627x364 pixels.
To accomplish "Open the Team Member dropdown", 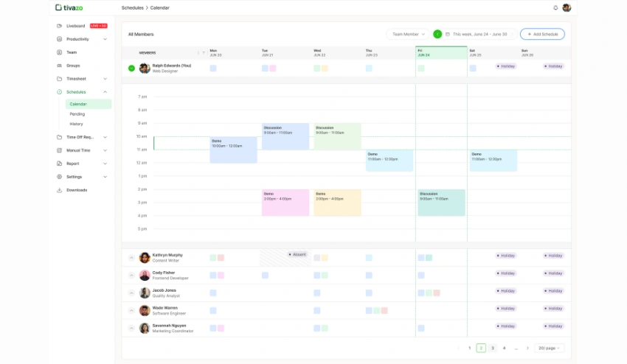I will (409, 34).
